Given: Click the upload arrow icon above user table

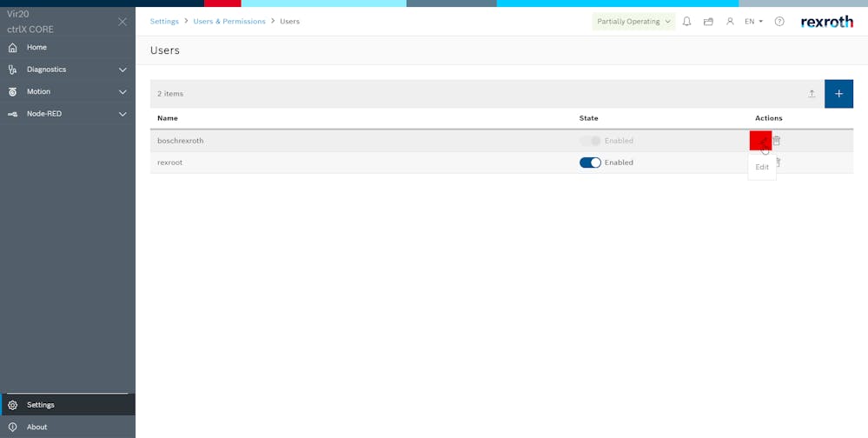Looking at the screenshot, I should pos(812,94).
